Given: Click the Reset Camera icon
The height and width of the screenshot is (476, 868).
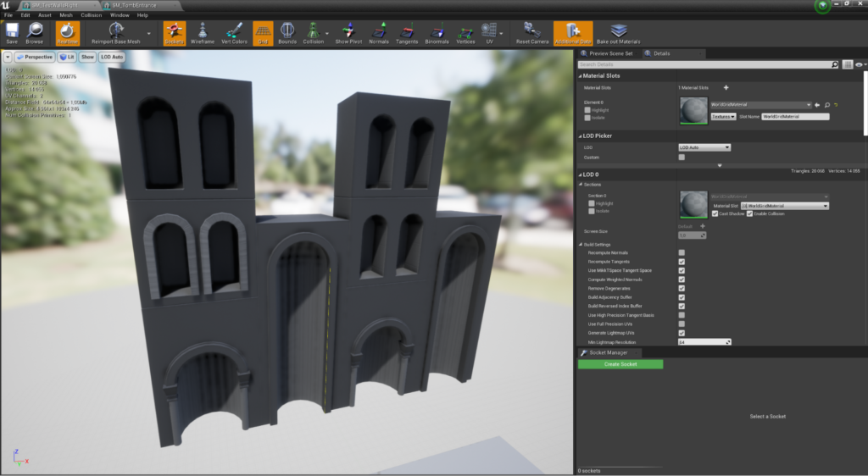Looking at the screenshot, I should click(532, 32).
